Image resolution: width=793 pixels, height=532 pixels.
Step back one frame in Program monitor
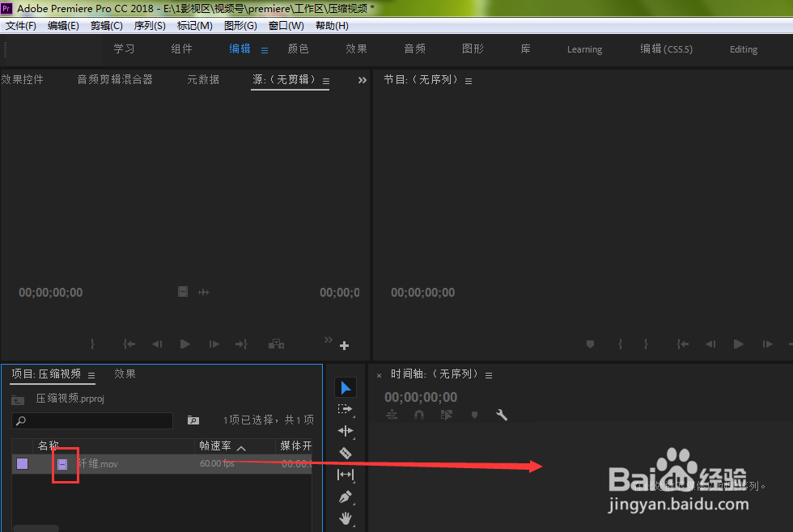click(710, 344)
